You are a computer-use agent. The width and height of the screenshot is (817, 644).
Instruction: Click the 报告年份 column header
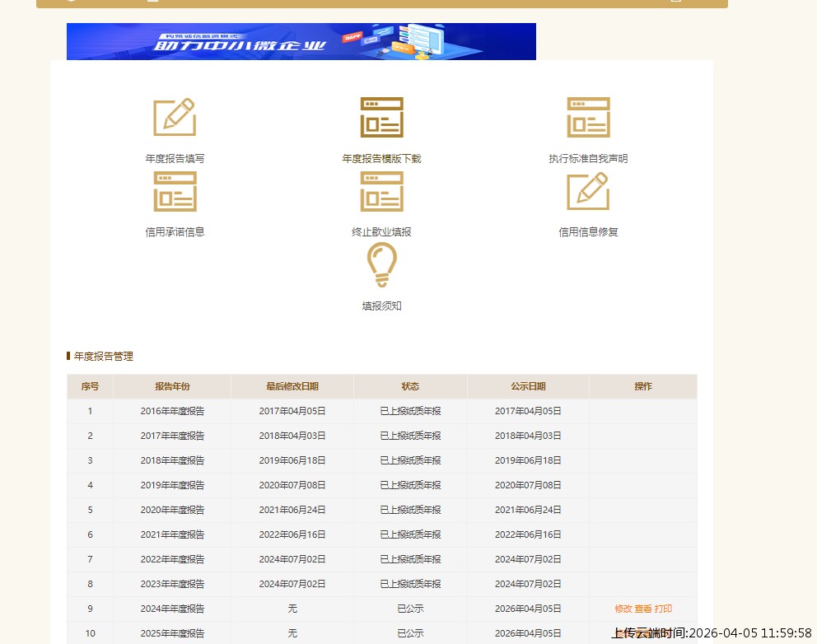(172, 386)
